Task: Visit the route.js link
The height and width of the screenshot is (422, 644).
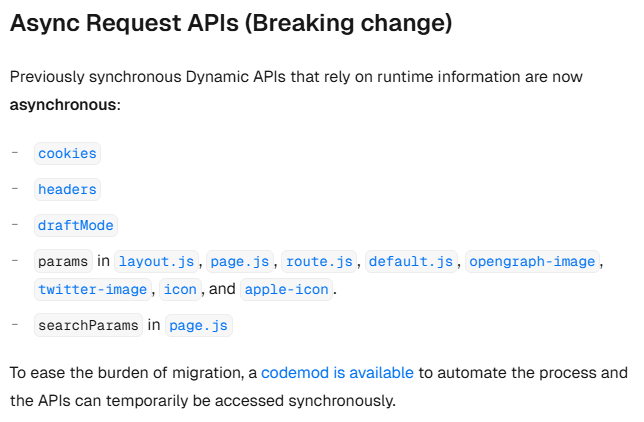Action: point(319,262)
